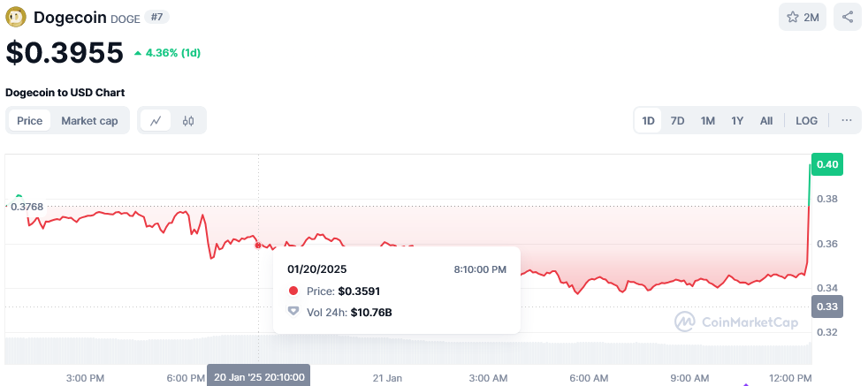This screenshot has height=386, width=868.
Task: Open the three-dots chart options menu
Action: pyautogui.click(x=847, y=120)
